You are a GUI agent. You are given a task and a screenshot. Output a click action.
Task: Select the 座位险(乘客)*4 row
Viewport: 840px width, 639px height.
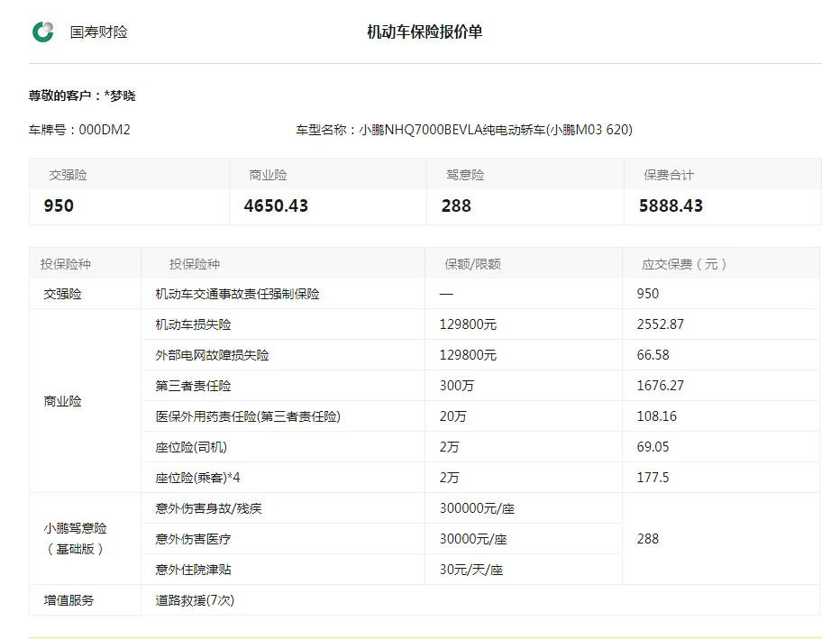point(197,478)
